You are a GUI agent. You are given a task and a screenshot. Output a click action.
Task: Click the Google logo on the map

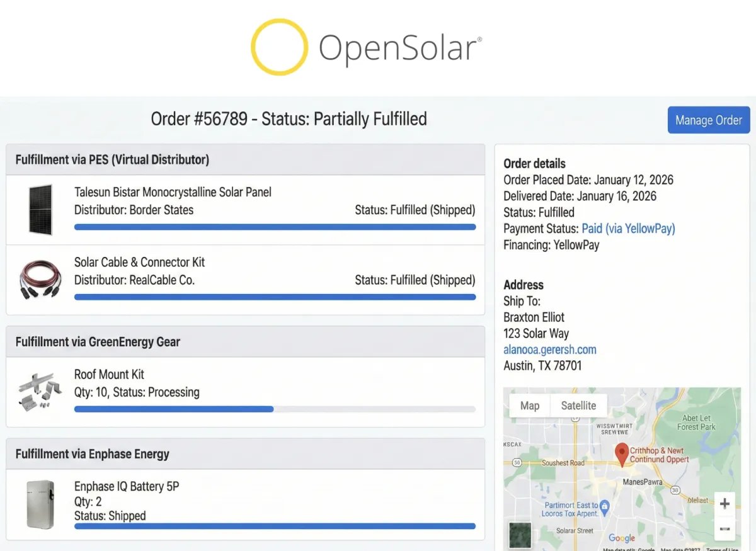(x=622, y=538)
